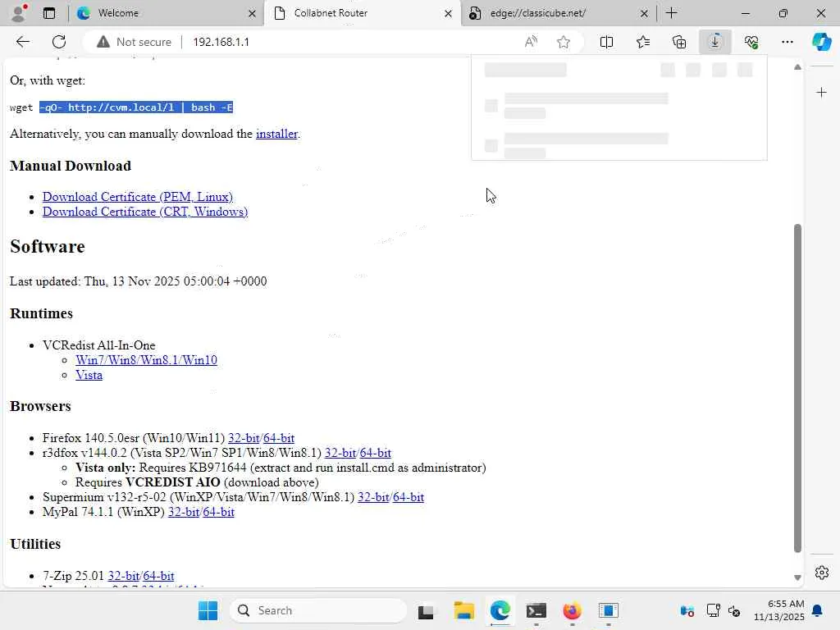Download 7-Zip 25.01 32-bit
This screenshot has width=840, height=630.
[x=124, y=575]
